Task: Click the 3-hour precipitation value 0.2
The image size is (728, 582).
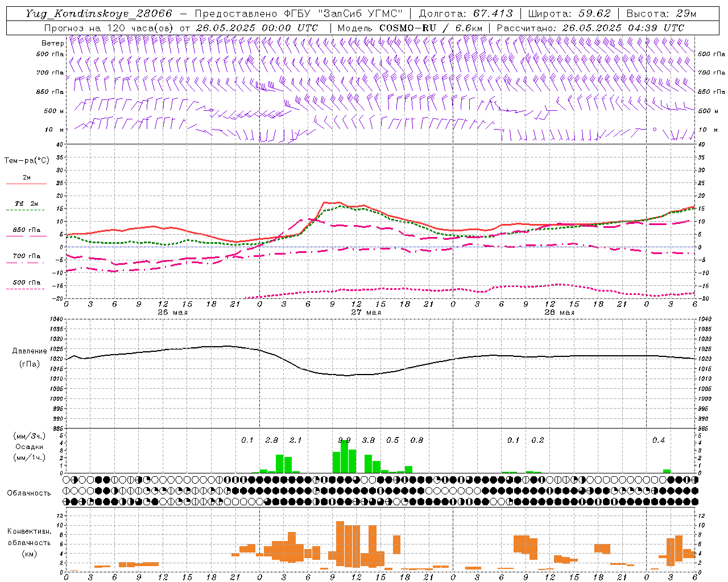Action: pyautogui.click(x=537, y=440)
